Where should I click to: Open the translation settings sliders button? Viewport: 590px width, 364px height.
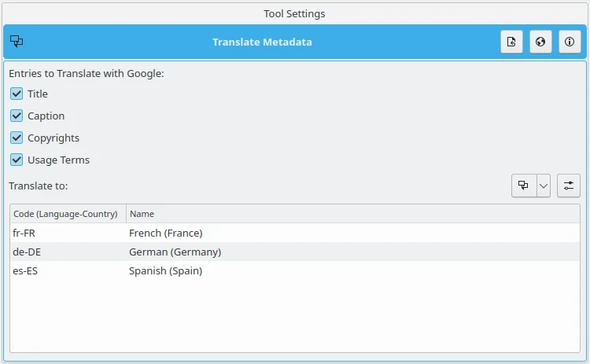pyautogui.click(x=568, y=186)
